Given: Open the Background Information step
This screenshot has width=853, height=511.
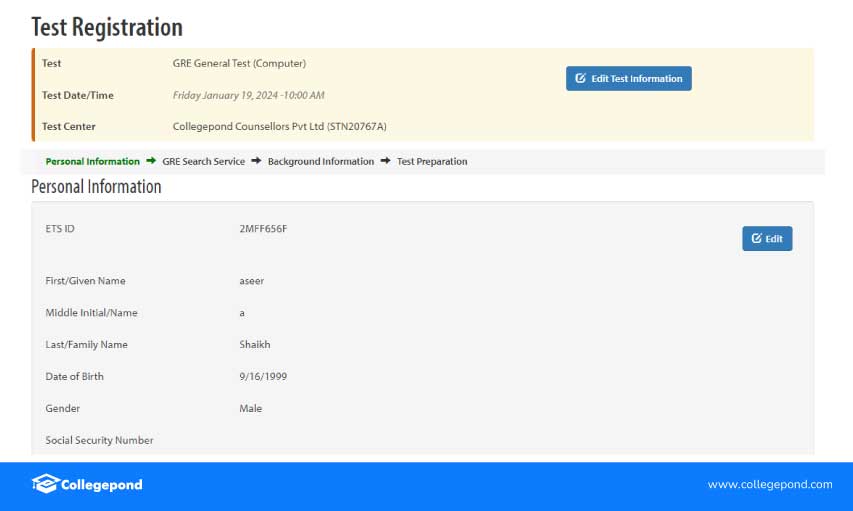Looking at the screenshot, I should click(320, 161).
